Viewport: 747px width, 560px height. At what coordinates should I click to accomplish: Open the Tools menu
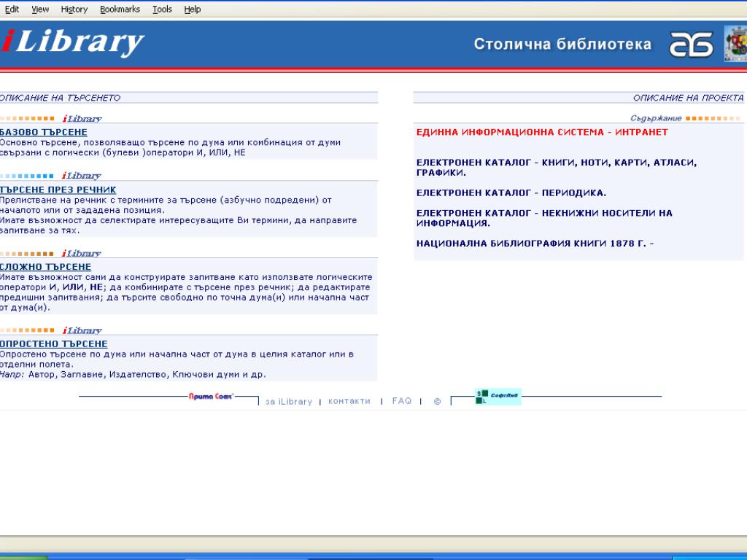click(162, 9)
